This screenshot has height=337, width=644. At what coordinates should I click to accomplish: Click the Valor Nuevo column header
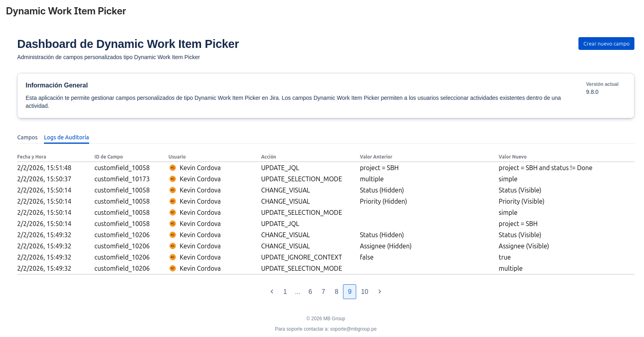(512, 157)
